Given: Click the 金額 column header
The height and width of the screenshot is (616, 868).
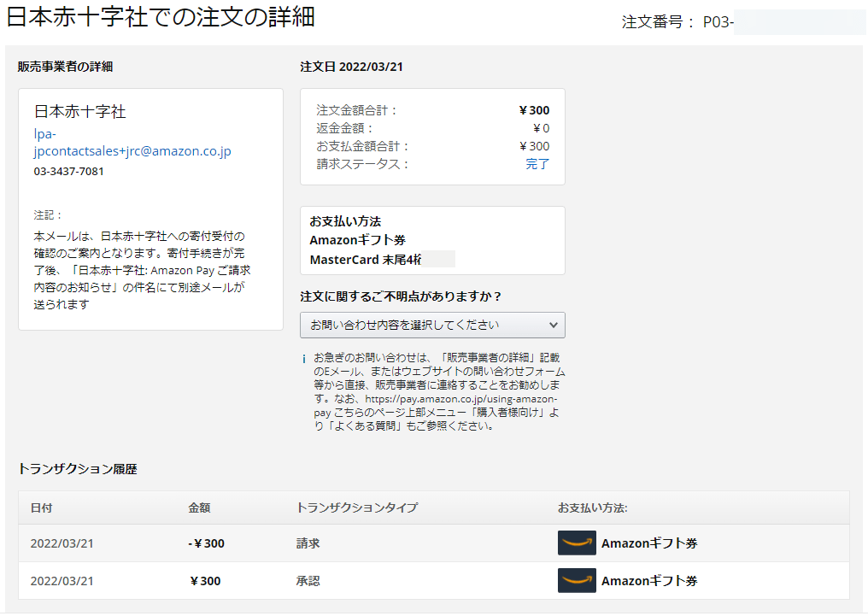Looking at the screenshot, I should (199, 507).
